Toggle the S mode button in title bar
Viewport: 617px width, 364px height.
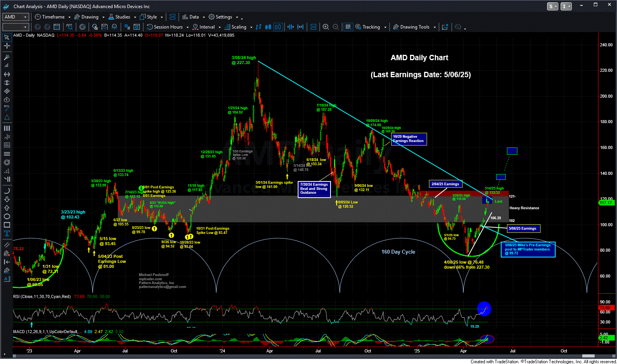click(x=553, y=6)
